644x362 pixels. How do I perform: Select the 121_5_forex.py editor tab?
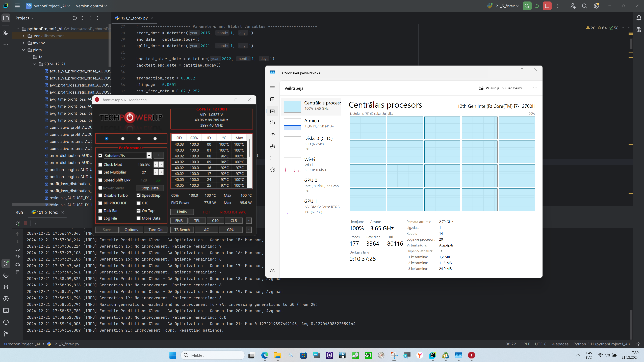click(134, 18)
